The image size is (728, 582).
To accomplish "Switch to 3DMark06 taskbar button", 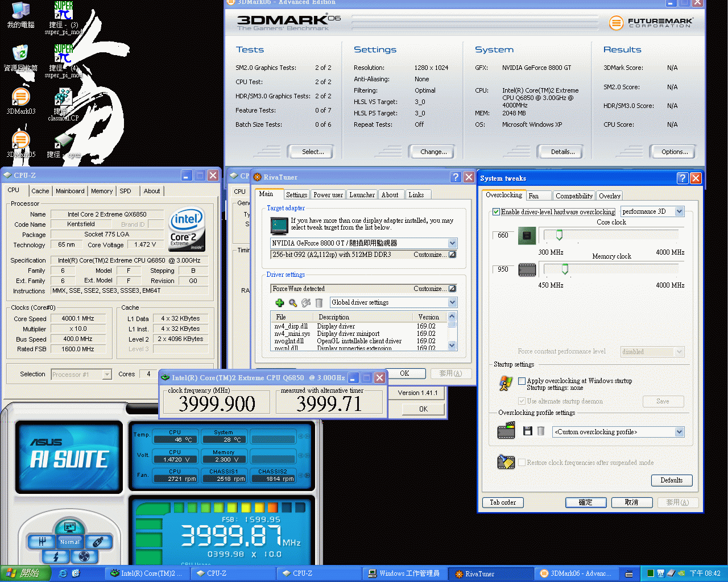I will pos(577,573).
